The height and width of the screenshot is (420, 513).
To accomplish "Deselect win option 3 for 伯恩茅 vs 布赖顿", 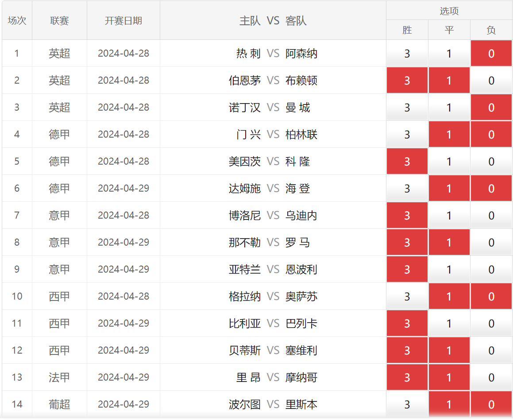I will 407,81.
